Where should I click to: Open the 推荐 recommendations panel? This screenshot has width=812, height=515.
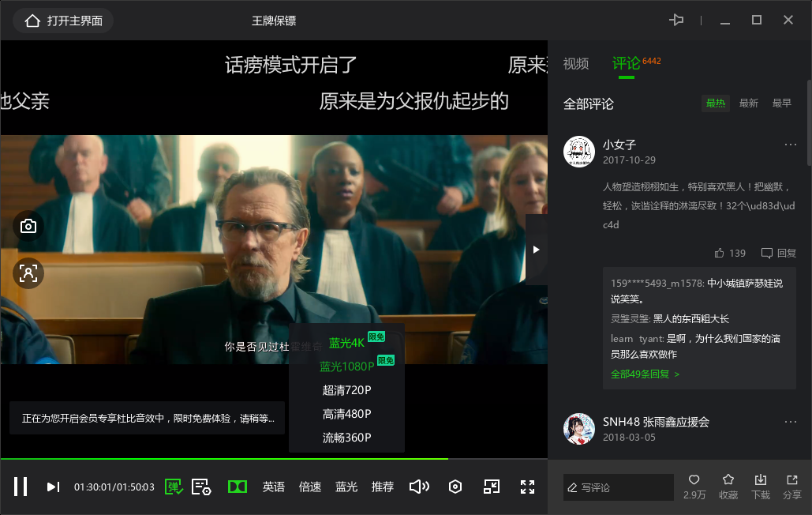tap(382, 487)
